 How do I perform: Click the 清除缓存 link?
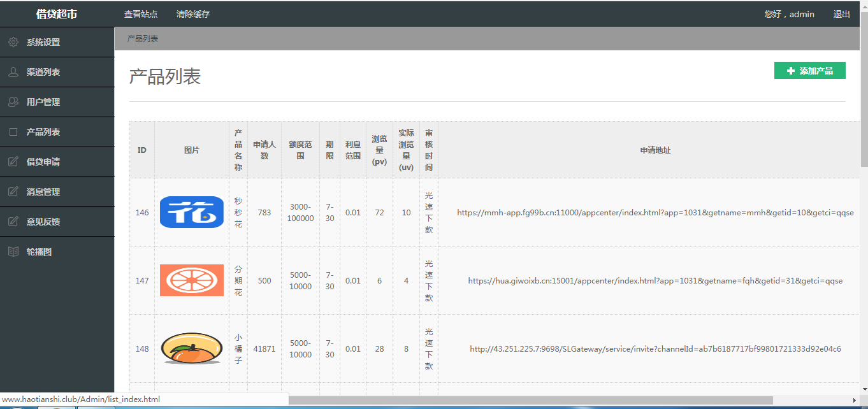click(193, 14)
